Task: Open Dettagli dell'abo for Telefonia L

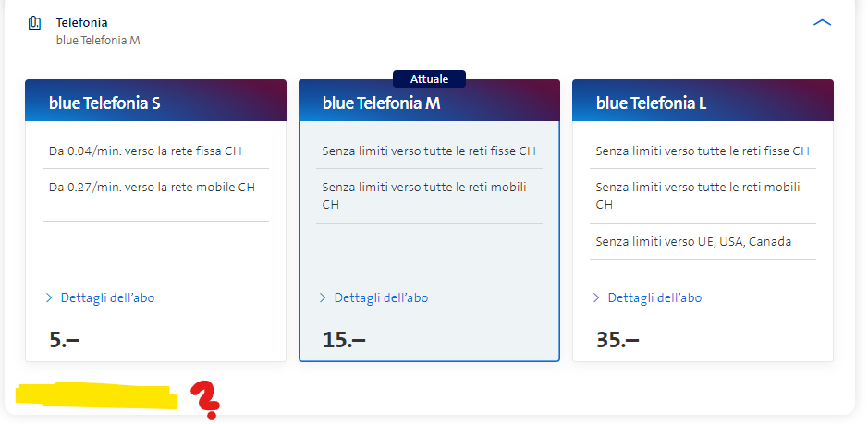Action: click(x=654, y=297)
